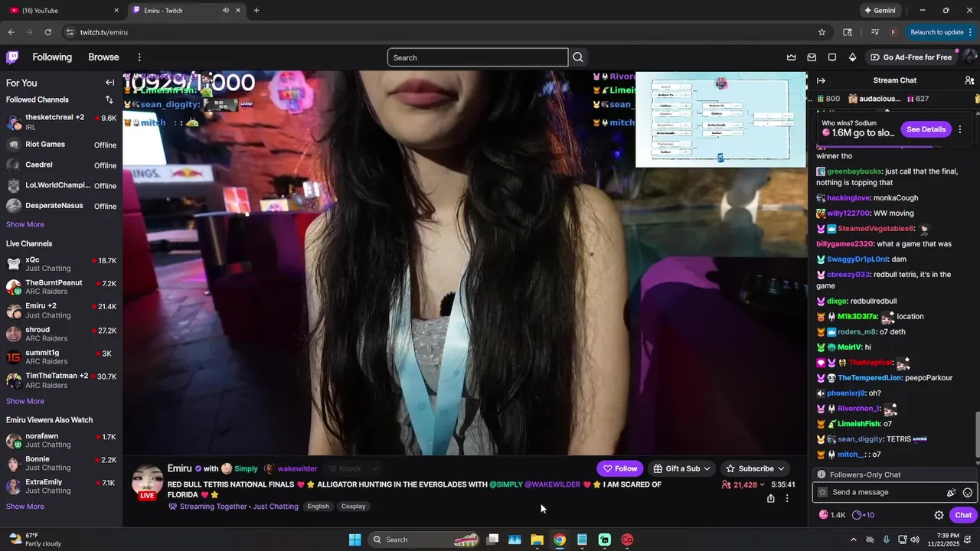Follow the Emiru channel

619,468
